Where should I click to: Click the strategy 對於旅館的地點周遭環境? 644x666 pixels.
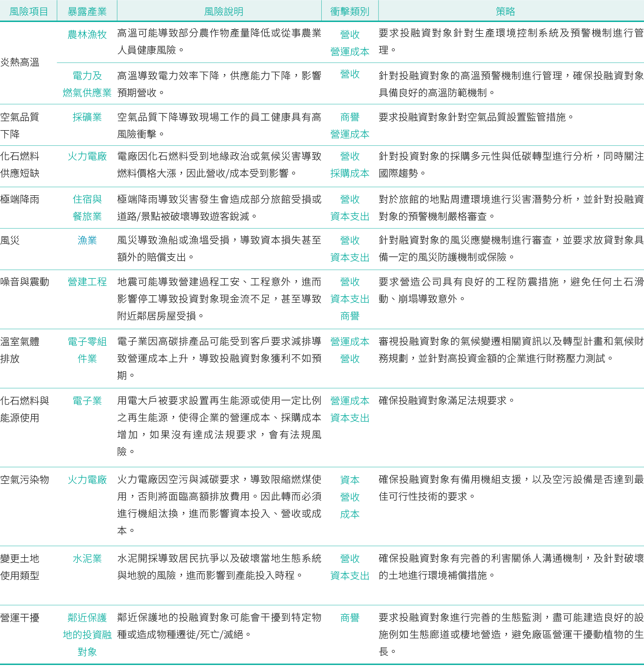511,208
